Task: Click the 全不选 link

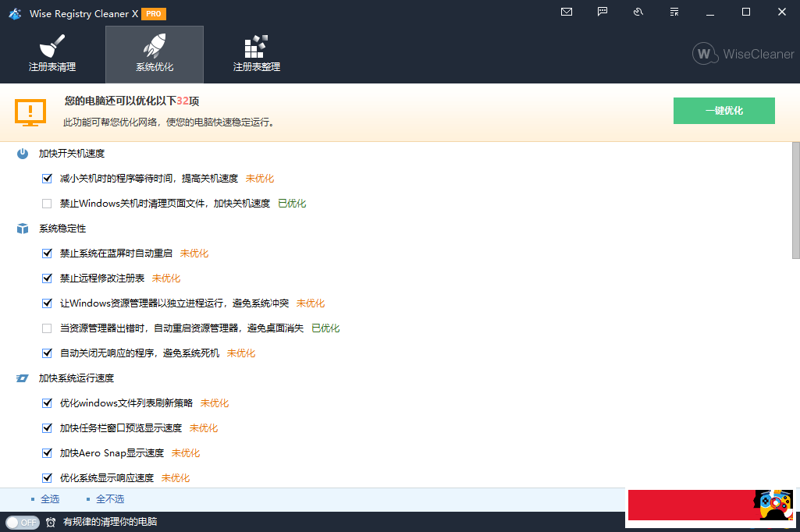Action: click(110, 499)
